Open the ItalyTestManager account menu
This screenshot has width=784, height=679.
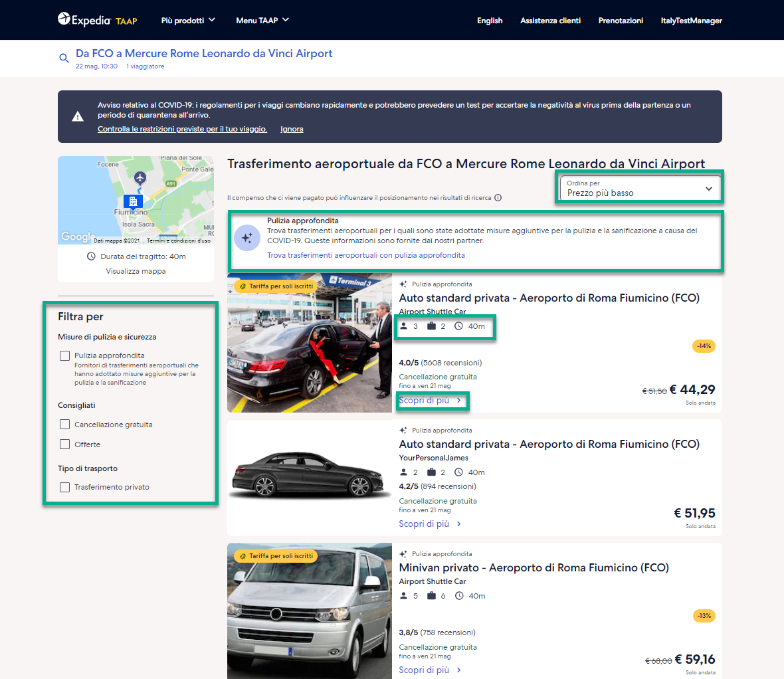(692, 21)
